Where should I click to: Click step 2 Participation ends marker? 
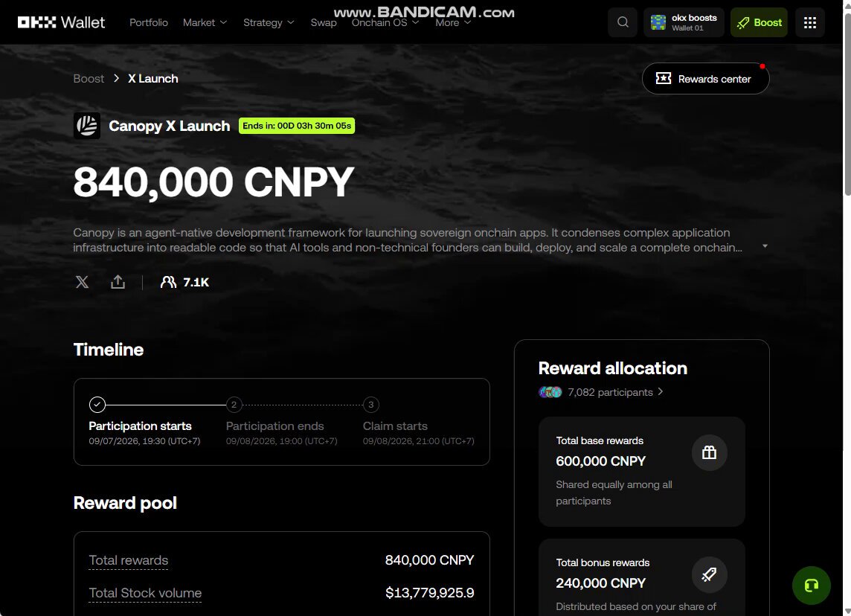pos(234,404)
